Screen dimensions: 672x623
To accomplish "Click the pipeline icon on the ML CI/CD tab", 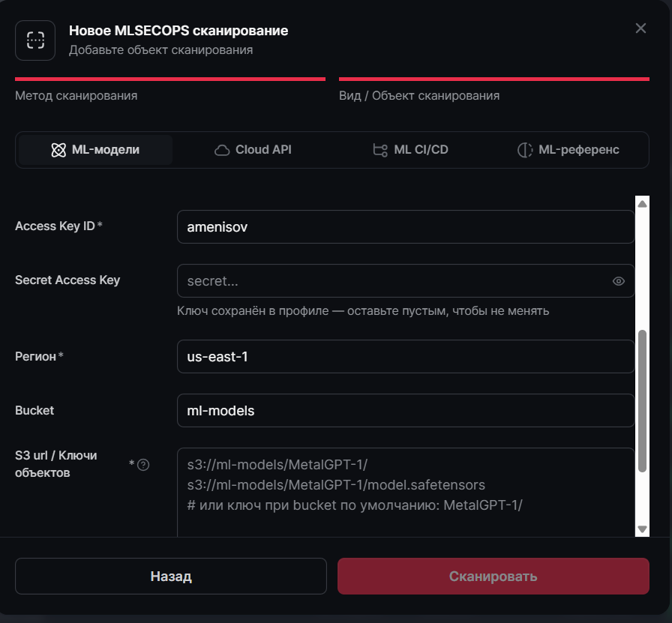I will [x=380, y=150].
